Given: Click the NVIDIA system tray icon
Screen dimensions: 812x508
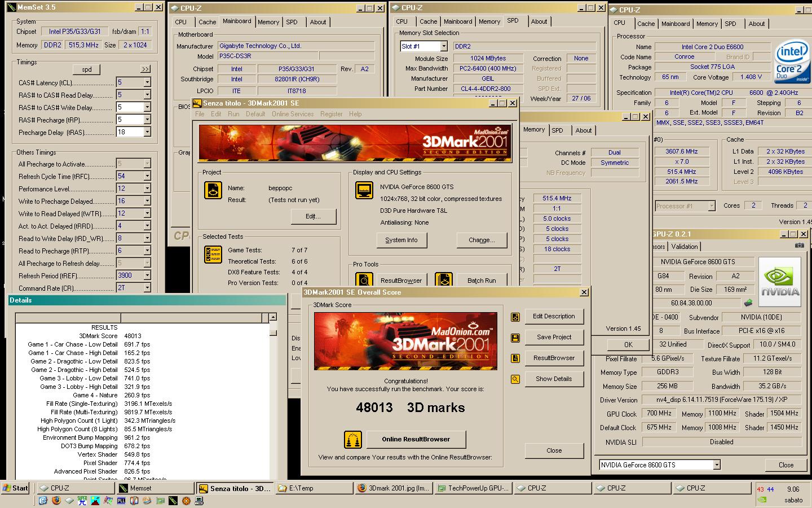Looking at the screenshot, I should point(761,500).
